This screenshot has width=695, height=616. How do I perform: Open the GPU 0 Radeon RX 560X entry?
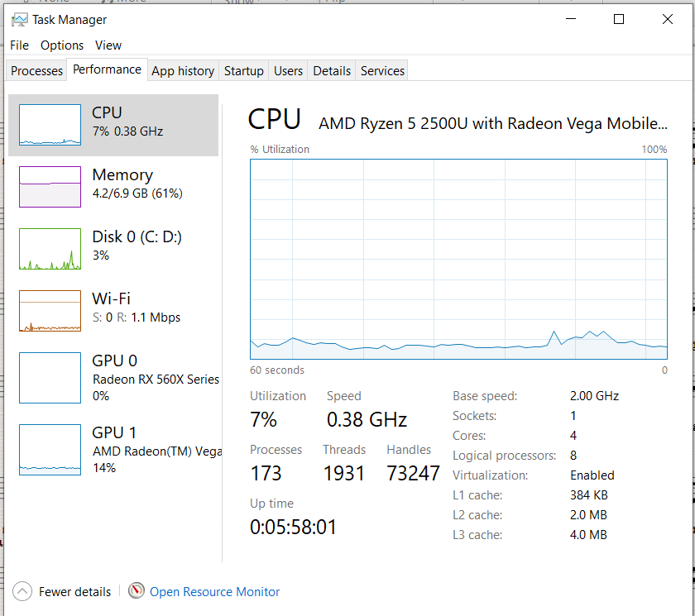114,378
